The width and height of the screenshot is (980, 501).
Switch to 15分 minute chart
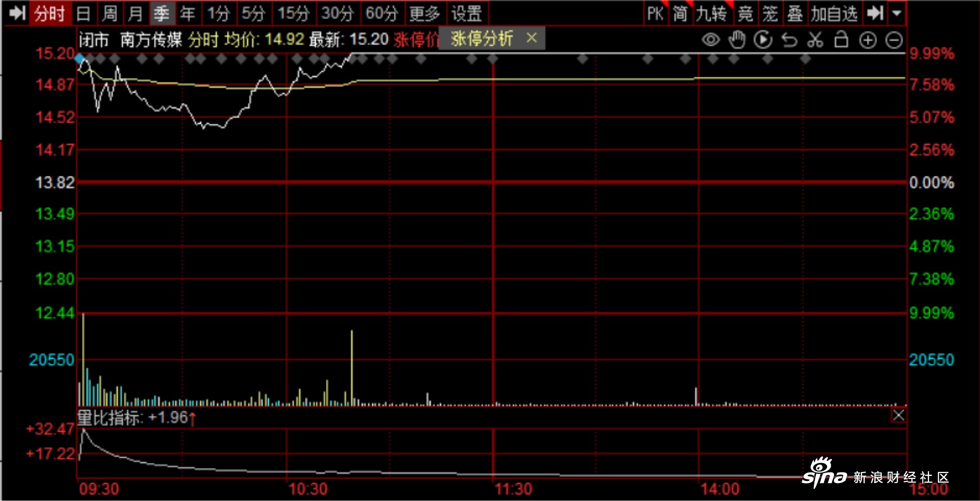point(294,13)
